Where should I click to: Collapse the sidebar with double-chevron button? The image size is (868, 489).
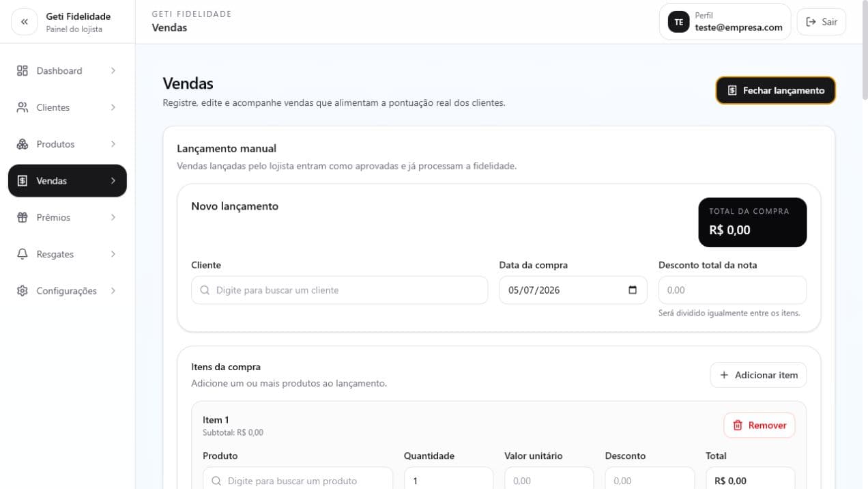click(x=24, y=22)
